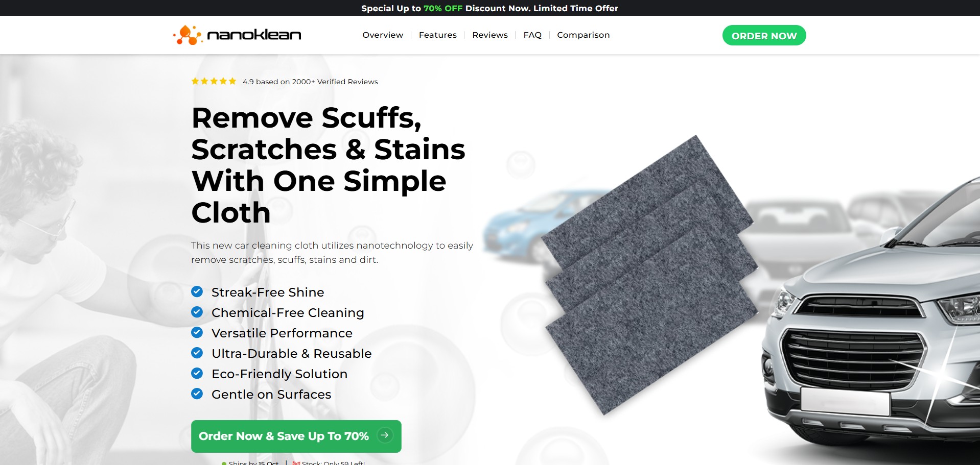This screenshot has width=980, height=465.
Task: Click the checkmark beside Versatile Performance
Action: click(197, 332)
